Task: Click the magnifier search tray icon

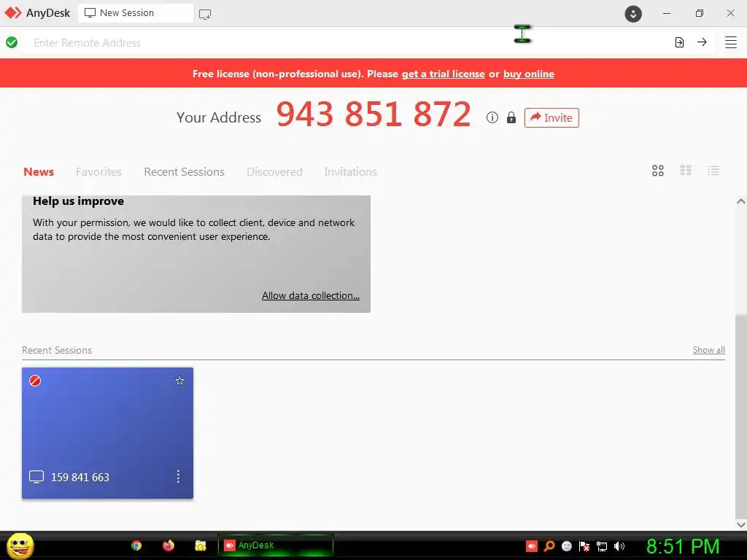Action: point(549,545)
